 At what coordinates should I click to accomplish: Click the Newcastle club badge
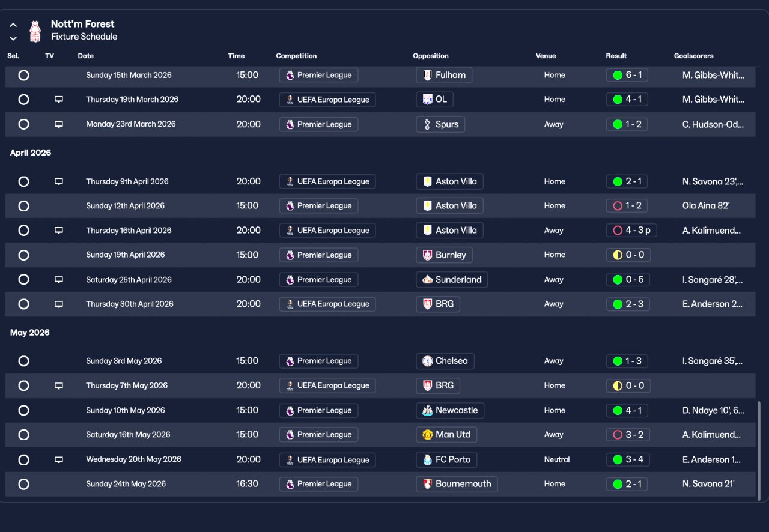[427, 411]
